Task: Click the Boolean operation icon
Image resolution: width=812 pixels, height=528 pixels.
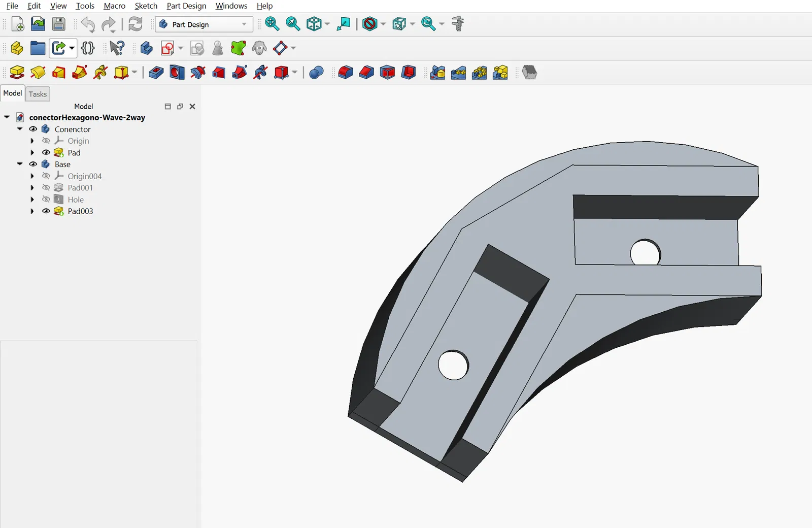Action: [x=316, y=73]
